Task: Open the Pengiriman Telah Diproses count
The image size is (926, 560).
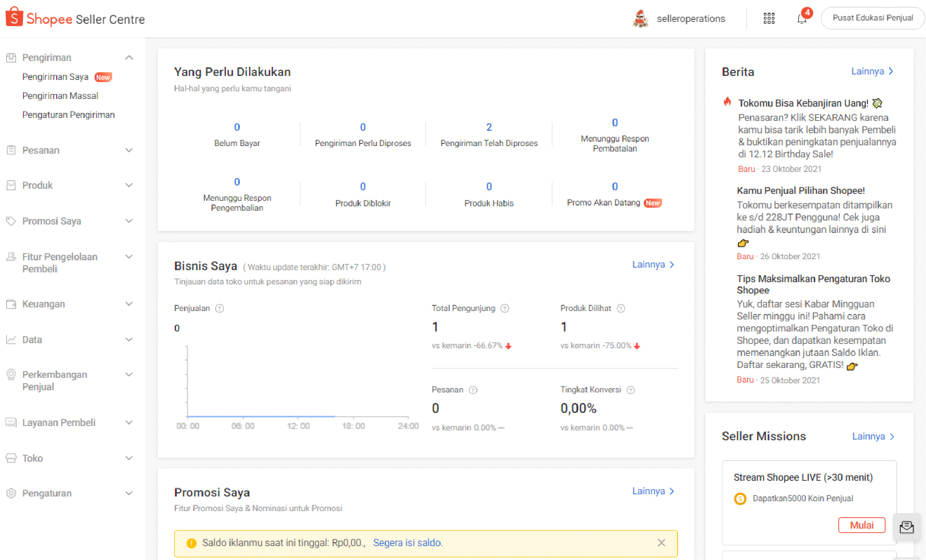Action: pos(489,127)
